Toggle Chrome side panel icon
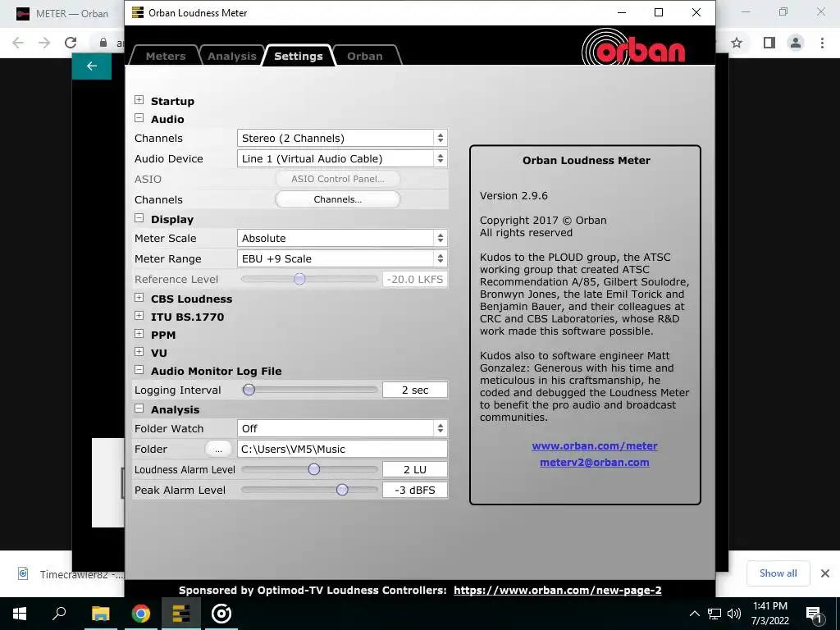The height and width of the screenshot is (630, 840). (x=769, y=43)
